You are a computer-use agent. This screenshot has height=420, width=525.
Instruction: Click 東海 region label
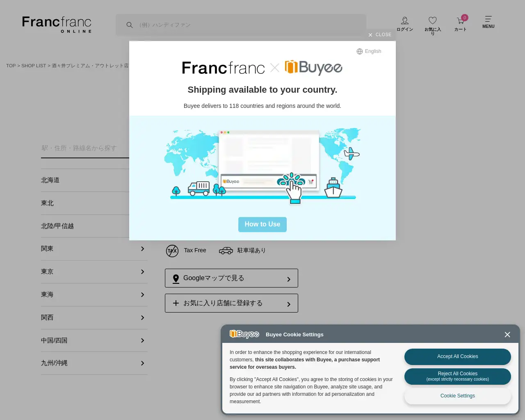click(47, 294)
